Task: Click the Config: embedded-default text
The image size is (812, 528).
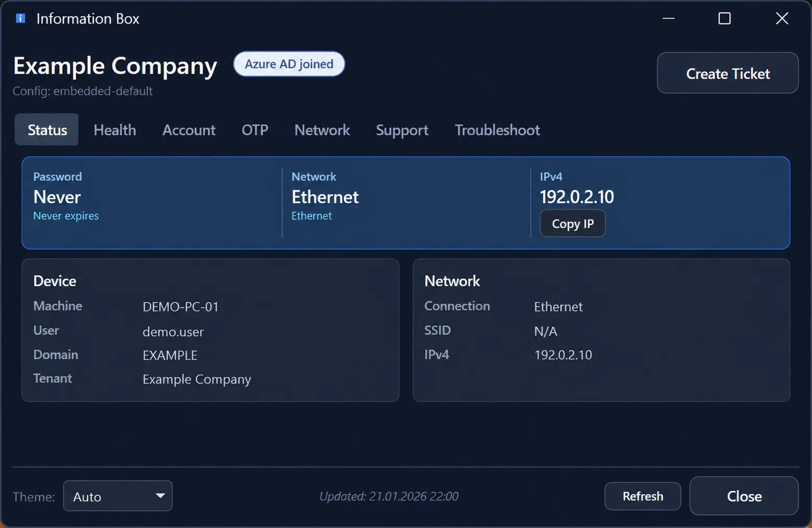Action: pyautogui.click(x=83, y=91)
